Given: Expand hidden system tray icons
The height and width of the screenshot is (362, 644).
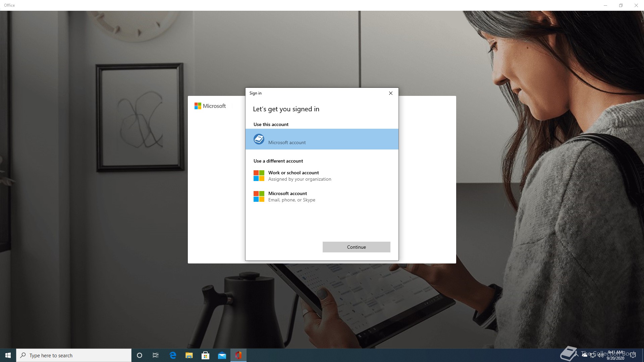Looking at the screenshot, I should (x=577, y=355).
